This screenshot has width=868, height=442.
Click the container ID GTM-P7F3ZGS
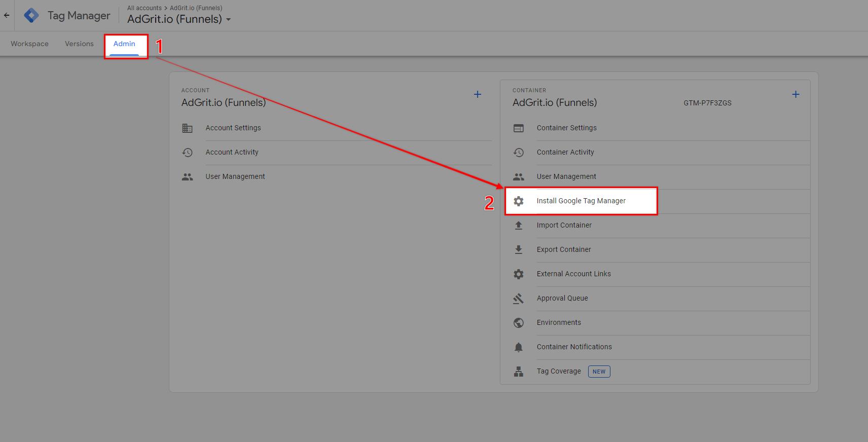pyautogui.click(x=707, y=103)
